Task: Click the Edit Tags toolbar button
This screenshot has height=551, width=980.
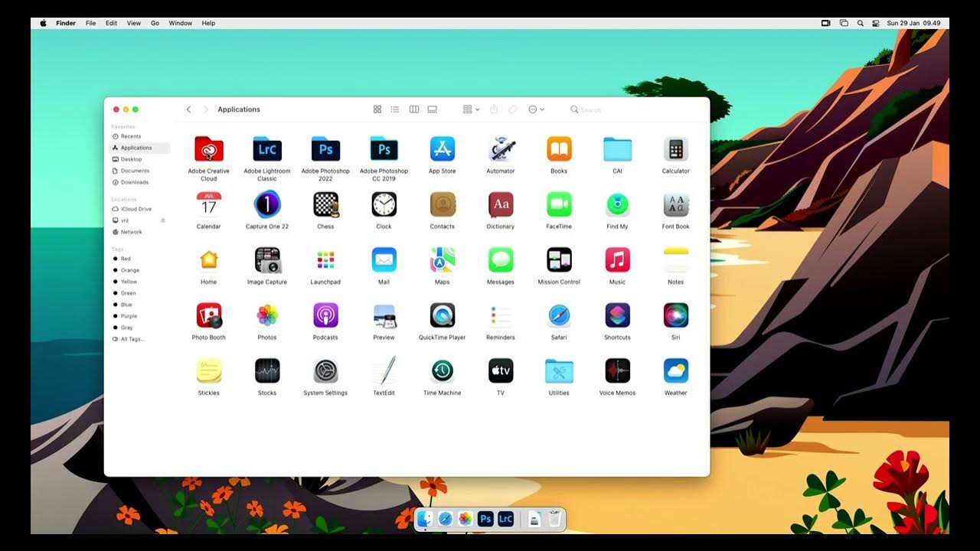Action: [513, 109]
